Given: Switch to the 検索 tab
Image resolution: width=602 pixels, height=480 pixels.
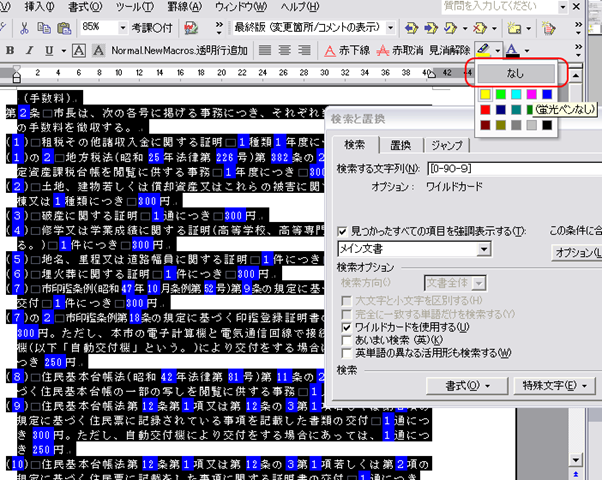Looking at the screenshot, I should coord(355,145).
